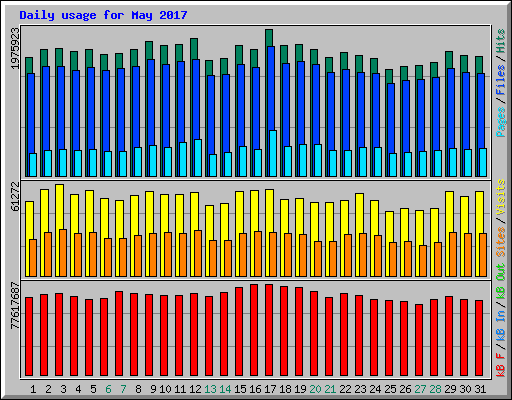
Task: Click the orange Sites bar for day 31
Action: click(483, 255)
